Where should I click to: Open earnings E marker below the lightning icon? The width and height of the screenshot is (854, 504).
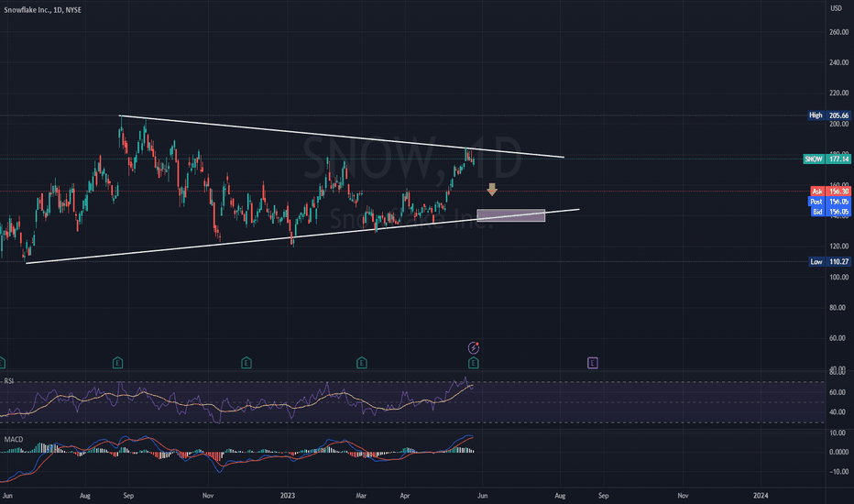(x=474, y=363)
